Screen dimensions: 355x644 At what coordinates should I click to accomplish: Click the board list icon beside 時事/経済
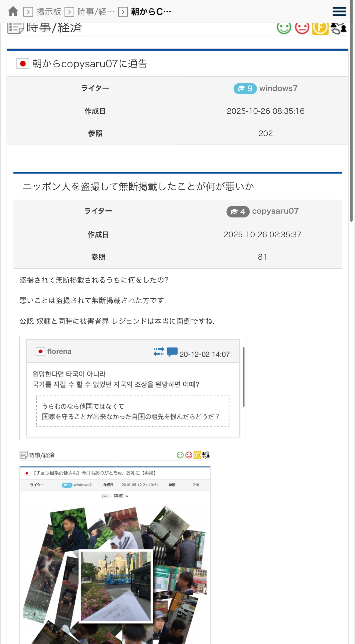pyautogui.click(x=16, y=28)
